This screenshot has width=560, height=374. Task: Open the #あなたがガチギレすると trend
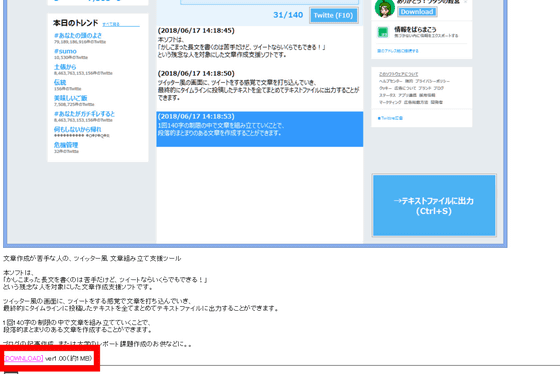(x=84, y=114)
